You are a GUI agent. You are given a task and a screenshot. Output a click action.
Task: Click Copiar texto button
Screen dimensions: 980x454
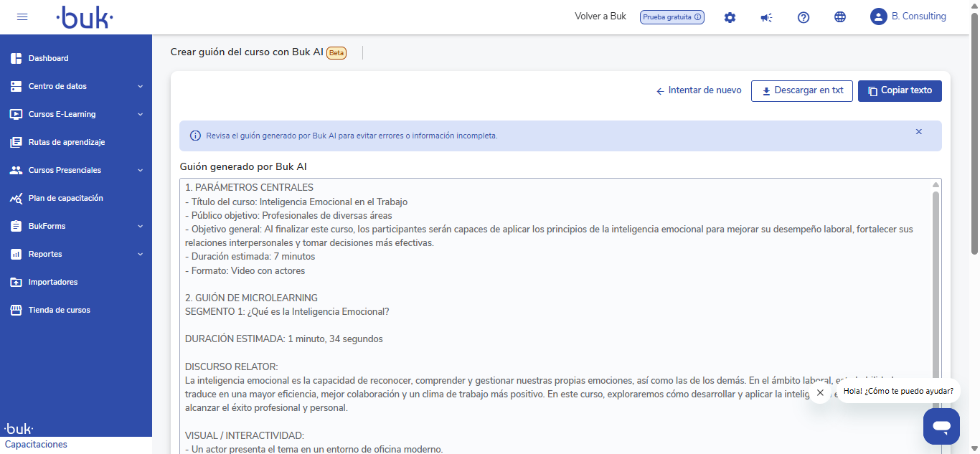(900, 91)
